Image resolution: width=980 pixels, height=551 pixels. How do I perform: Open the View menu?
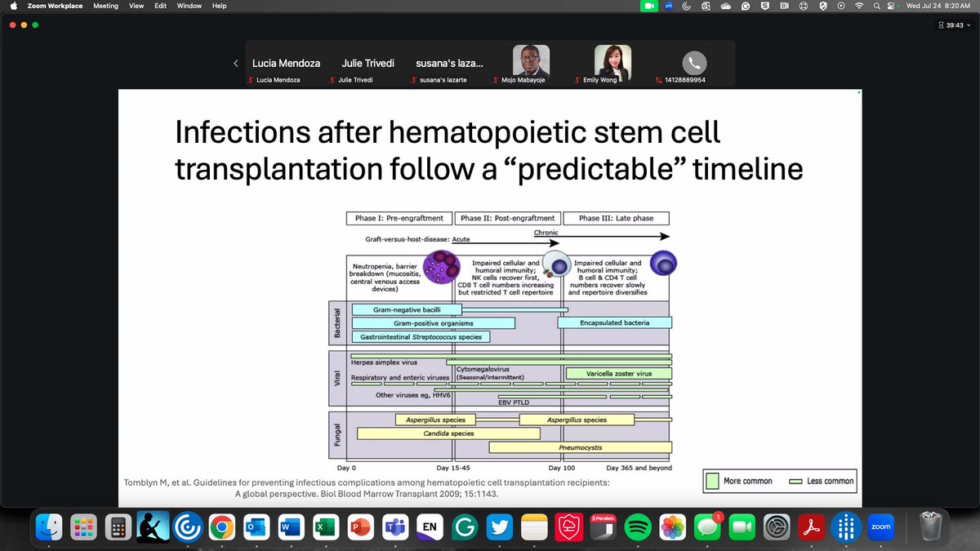click(136, 6)
